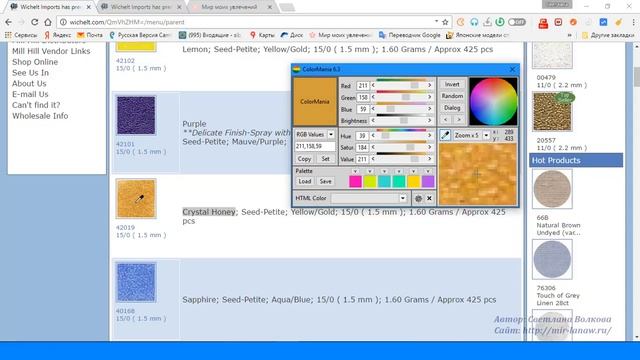Open the Сервисы apps shortcut

tap(21, 35)
